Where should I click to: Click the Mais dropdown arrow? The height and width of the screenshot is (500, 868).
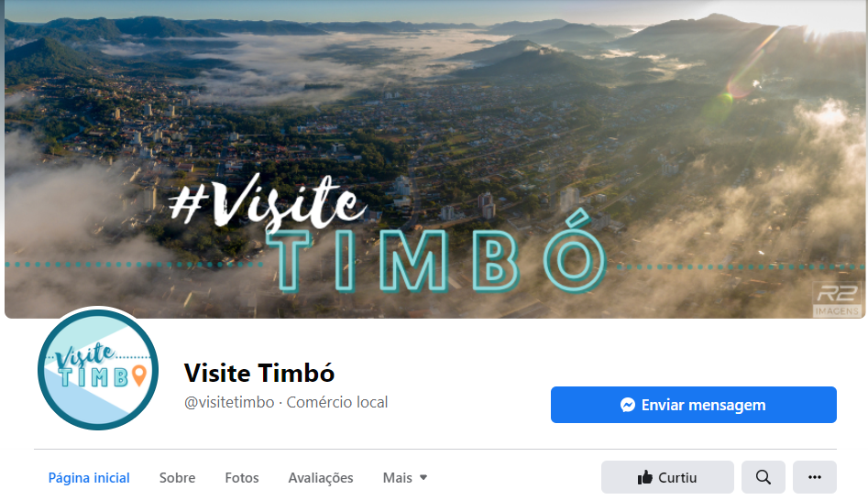423,477
